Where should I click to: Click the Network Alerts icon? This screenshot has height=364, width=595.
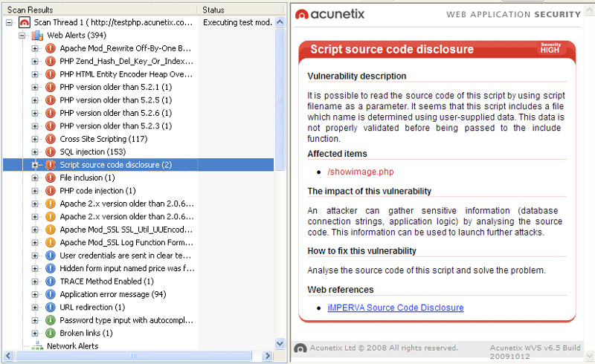point(37,346)
